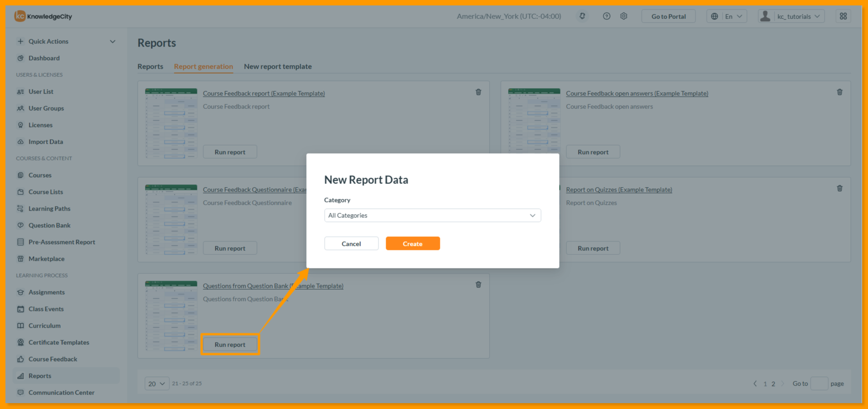Click the notifications bell icon

(x=582, y=16)
